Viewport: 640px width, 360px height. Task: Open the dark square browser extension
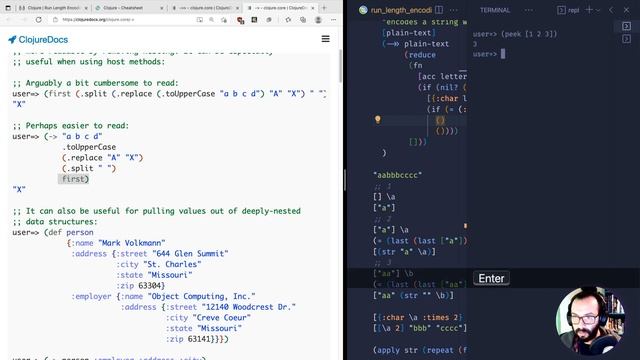pos(254,20)
